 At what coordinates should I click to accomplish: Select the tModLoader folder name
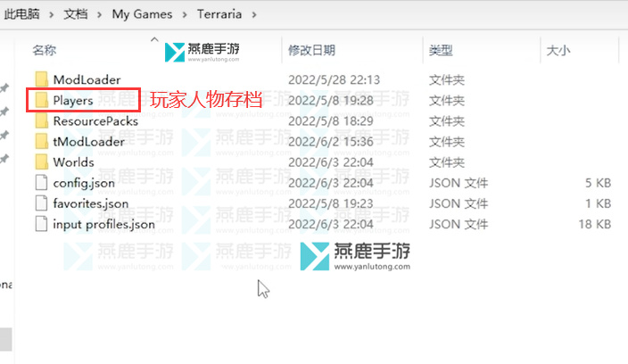(x=89, y=142)
